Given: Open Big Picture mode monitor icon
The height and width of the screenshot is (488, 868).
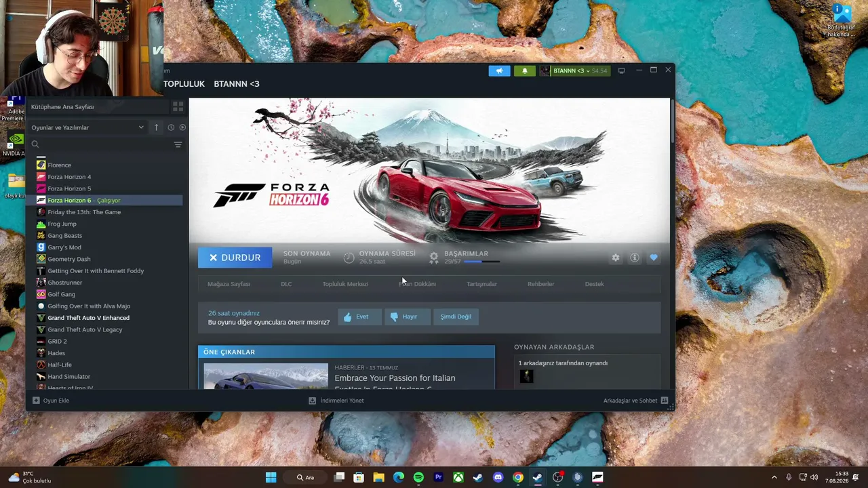Looking at the screenshot, I should pos(621,70).
